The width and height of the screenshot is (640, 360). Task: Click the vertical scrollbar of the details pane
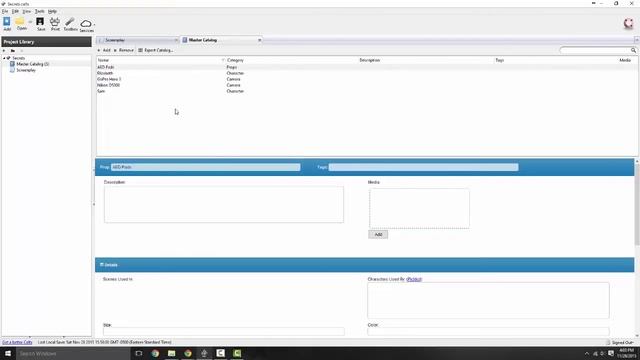(x=637, y=204)
